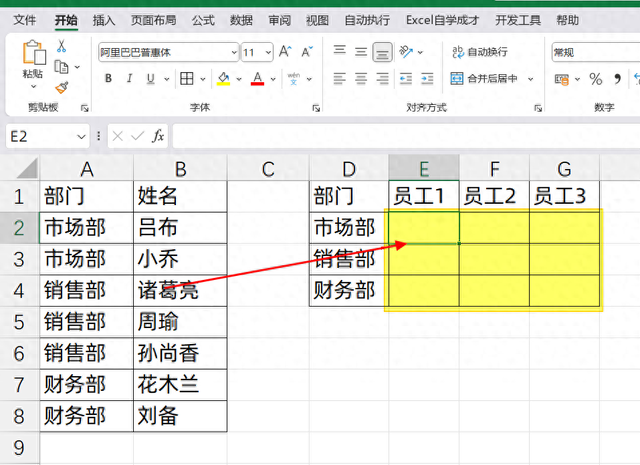Apply yellow fill color bucket
Screen dimensions: 640x465
pos(223,78)
